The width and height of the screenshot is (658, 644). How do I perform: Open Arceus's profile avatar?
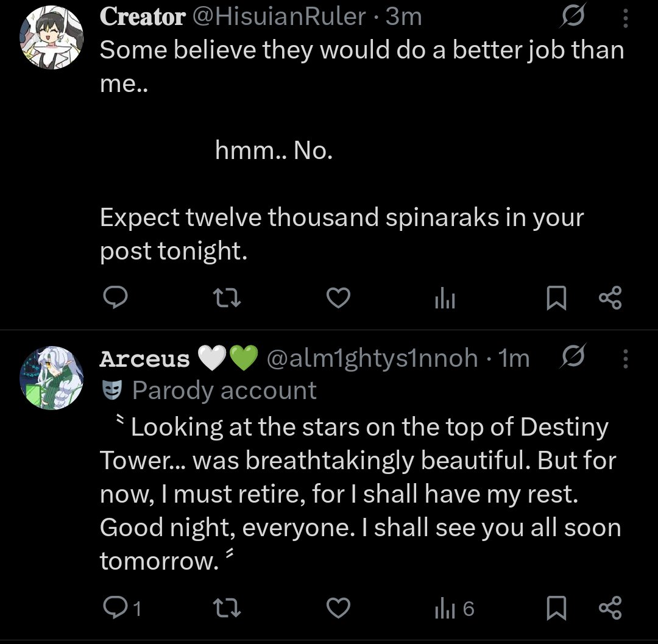51,377
